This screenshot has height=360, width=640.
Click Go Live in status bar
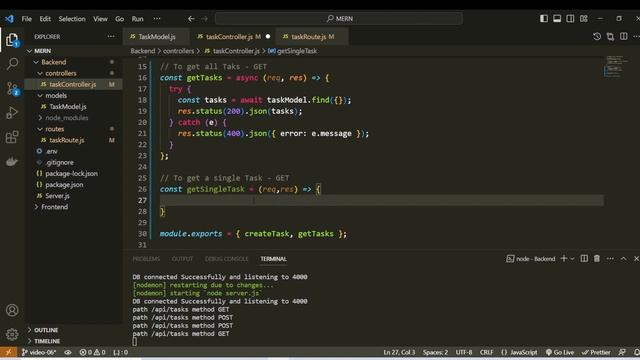point(560,352)
